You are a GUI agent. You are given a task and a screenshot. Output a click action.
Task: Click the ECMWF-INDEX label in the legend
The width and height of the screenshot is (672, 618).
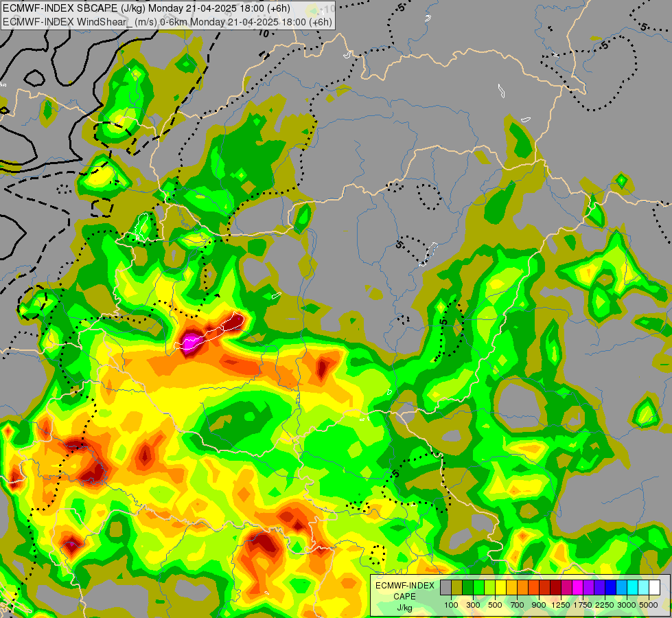coord(405,586)
